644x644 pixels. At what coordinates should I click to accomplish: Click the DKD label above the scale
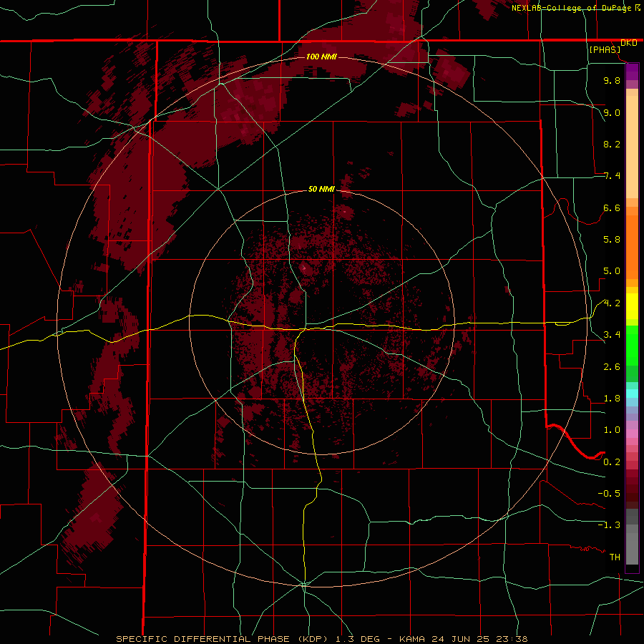coord(629,43)
